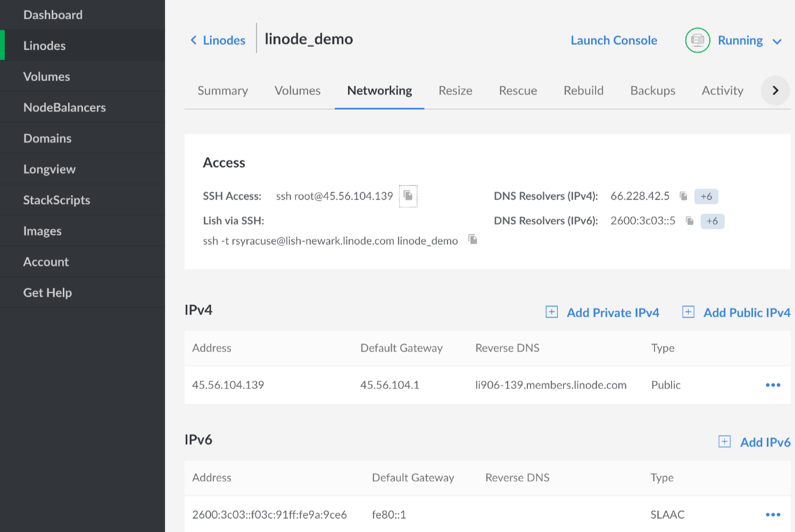
Task: Switch to the Backups tab
Action: pyautogui.click(x=652, y=90)
